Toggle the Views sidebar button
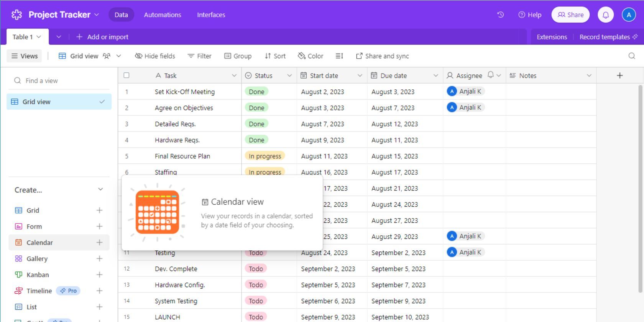 pos(25,56)
